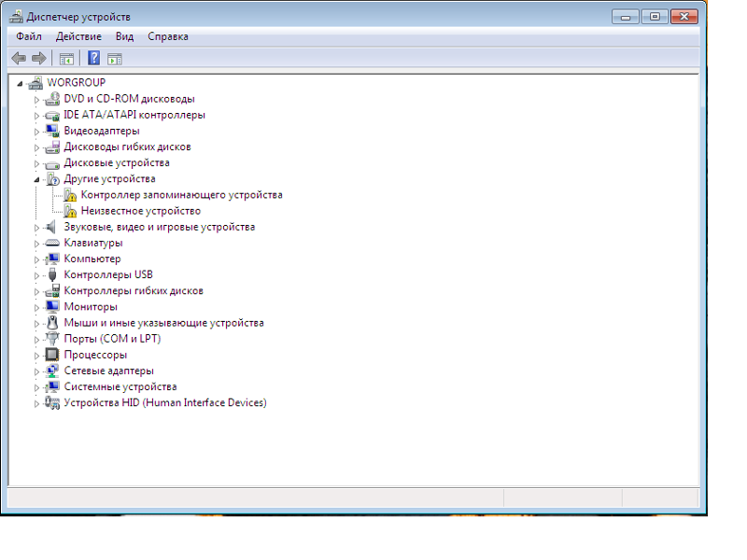Screen dimensions: 747x560
Task: Click the Порты (COM и LPT) icon
Action: pyautogui.click(x=52, y=339)
